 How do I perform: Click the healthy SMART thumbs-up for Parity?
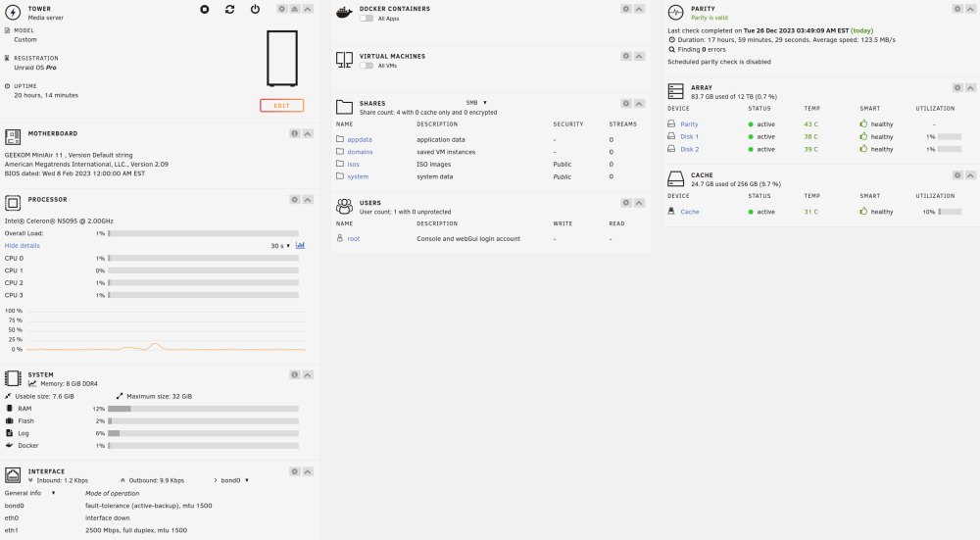point(863,123)
